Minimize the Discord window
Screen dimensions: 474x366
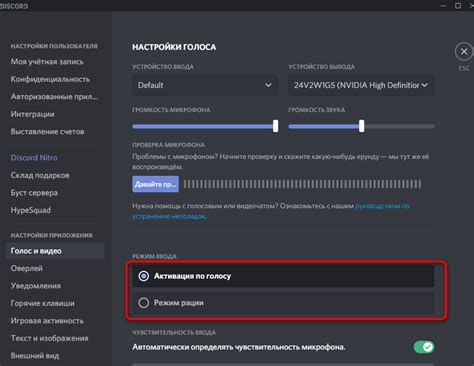pyautogui.click(x=444, y=6)
